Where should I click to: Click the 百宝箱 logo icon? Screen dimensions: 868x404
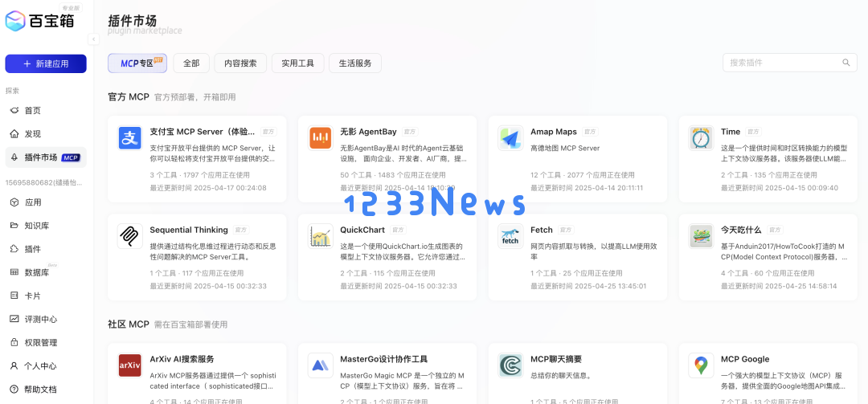click(x=15, y=20)
